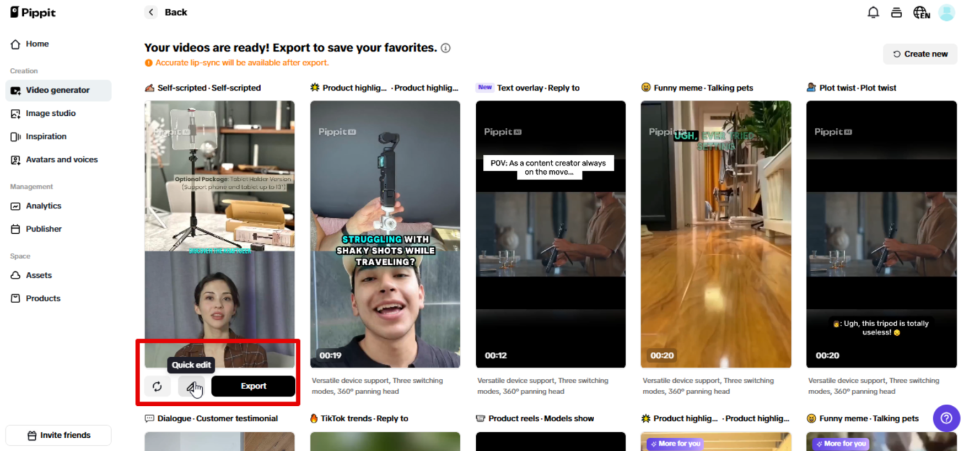This screenshot has width=980, height=451.
Task: Click info icon beside videos ready heading
Action: [446, 48]
